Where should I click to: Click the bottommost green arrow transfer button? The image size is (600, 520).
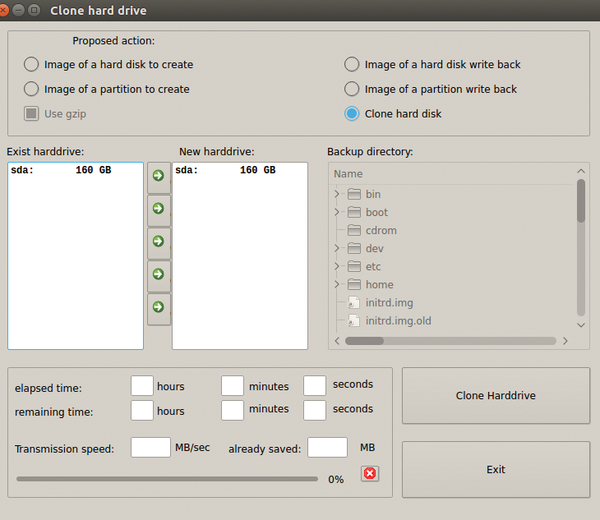coord(158,306)
